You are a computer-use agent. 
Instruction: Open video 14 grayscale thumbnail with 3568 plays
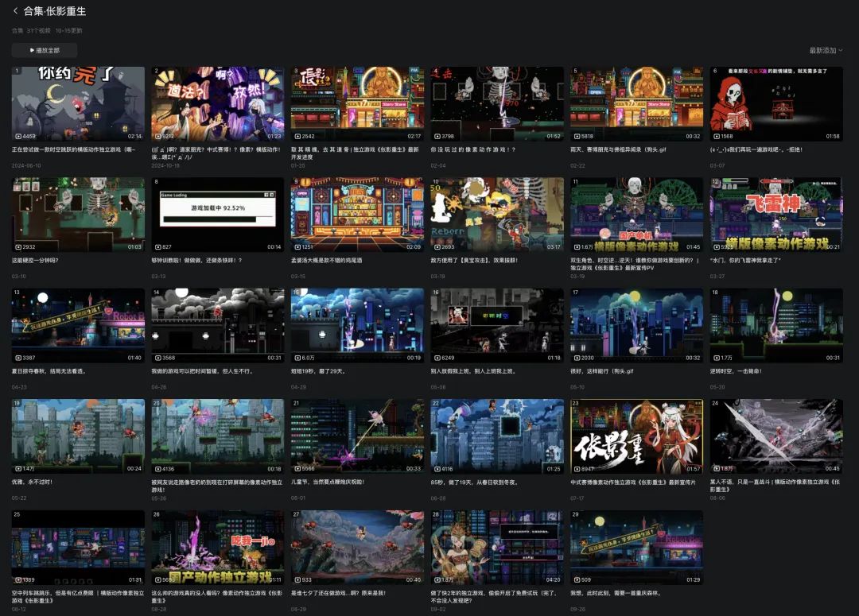pos(218,326)
